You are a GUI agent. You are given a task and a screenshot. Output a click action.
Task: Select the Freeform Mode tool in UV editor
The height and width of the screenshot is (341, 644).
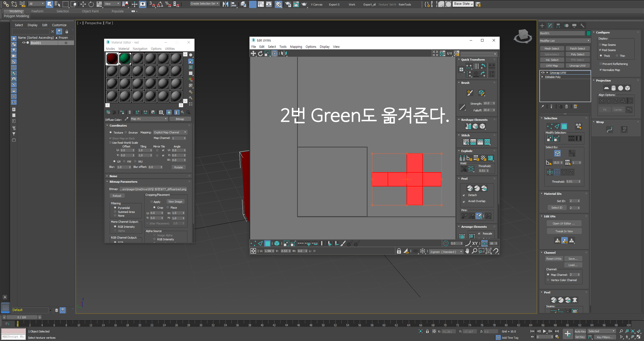pos(274,53)
